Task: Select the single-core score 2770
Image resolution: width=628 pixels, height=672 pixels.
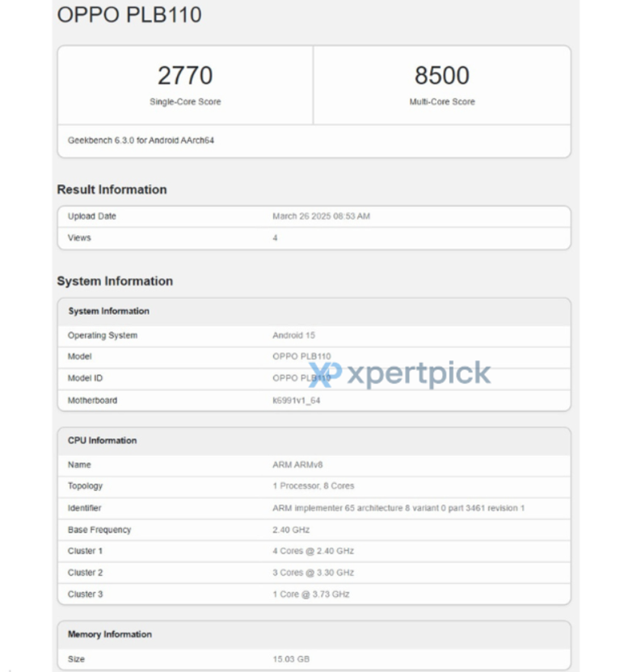Action: click(x=185, y=76)
